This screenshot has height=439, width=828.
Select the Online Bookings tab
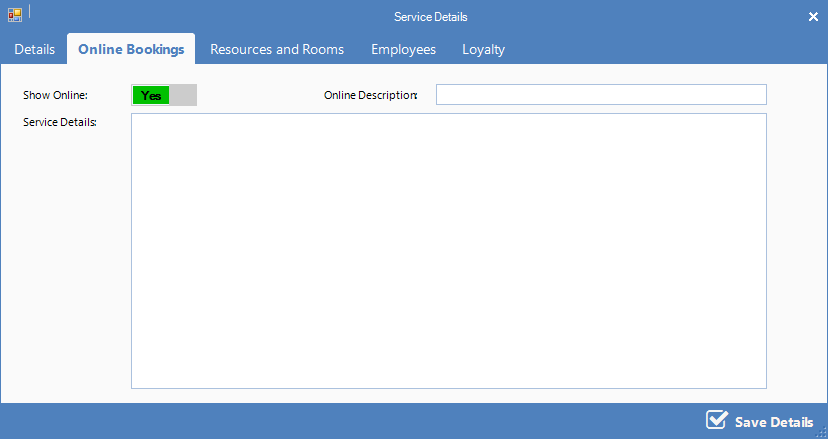click(x=131, y=49)
